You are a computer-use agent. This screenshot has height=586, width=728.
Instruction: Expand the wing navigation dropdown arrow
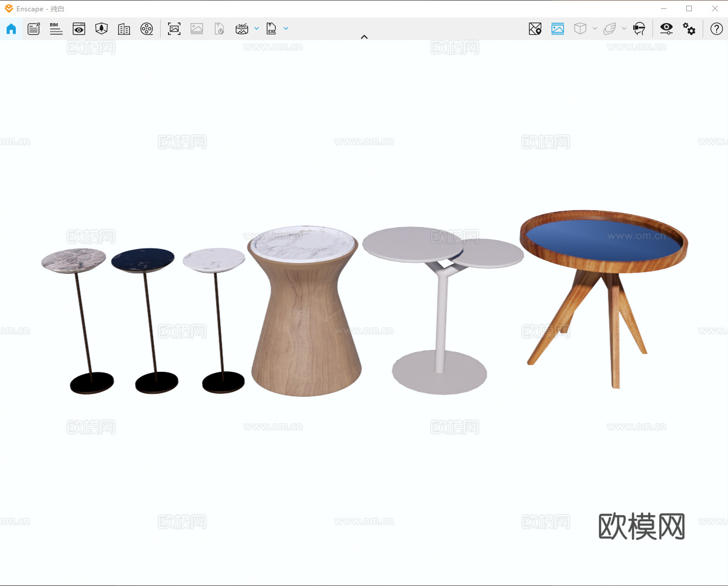(624, 28)
